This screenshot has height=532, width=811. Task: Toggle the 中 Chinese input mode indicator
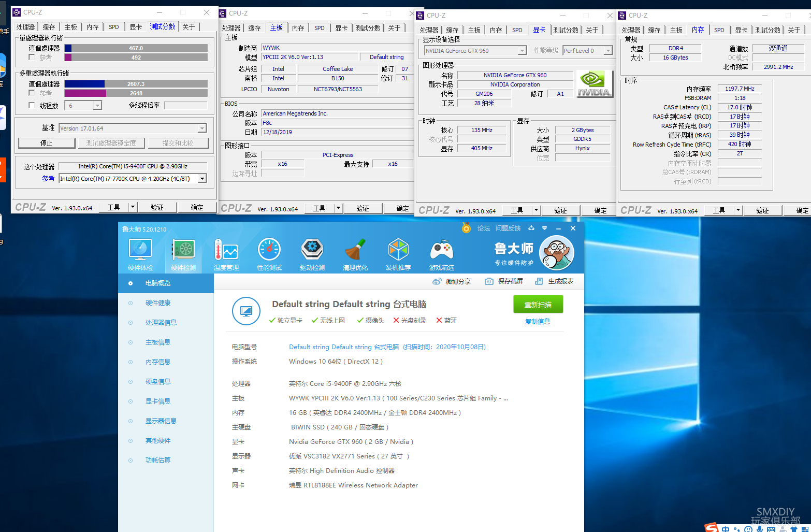pos(726,529)
